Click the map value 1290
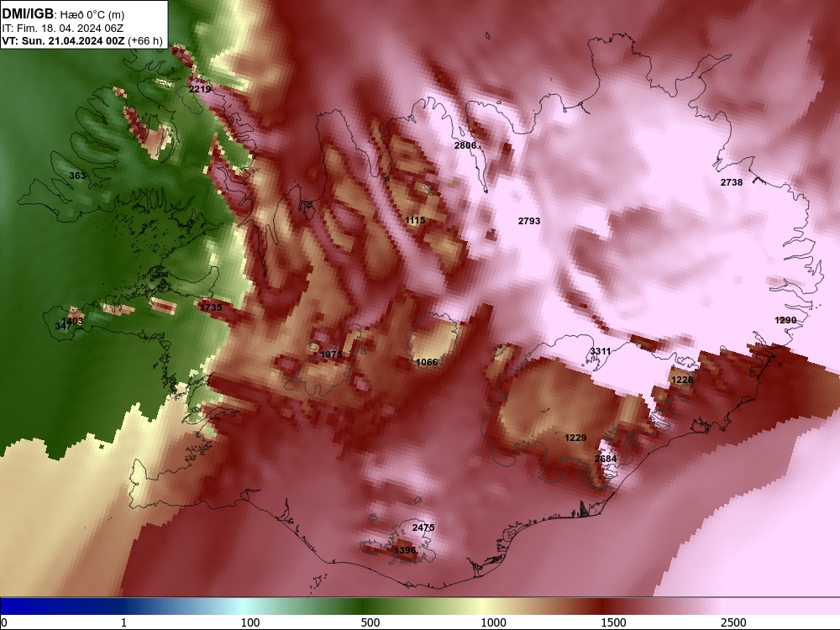The image size is (840, 630). coord(785,320)
